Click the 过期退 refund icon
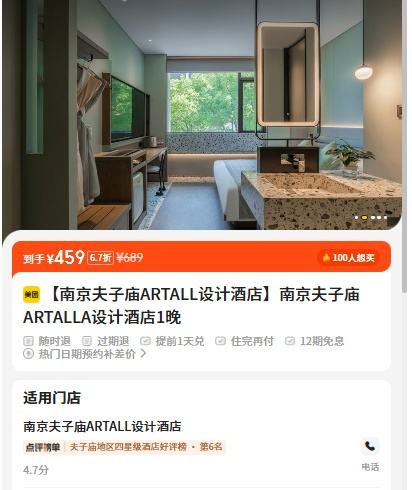This screenshot has height=490, width=412. [x=87, y=341]
